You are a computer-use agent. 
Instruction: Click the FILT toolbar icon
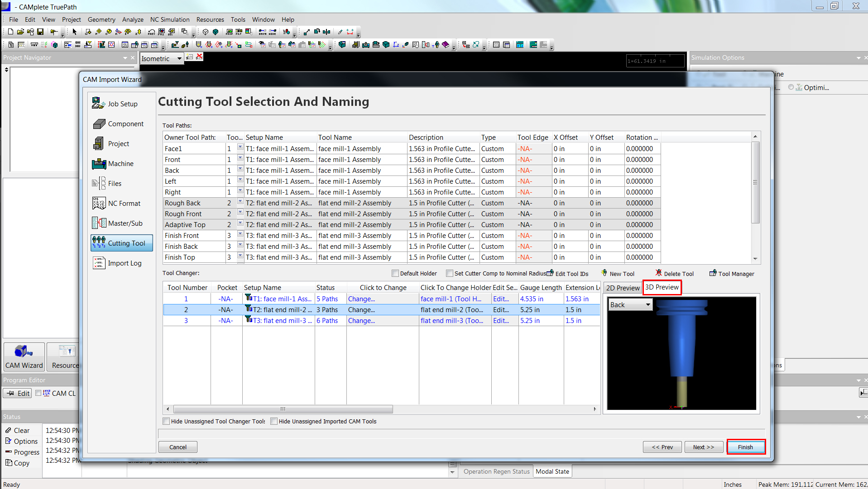coord(239,32)
